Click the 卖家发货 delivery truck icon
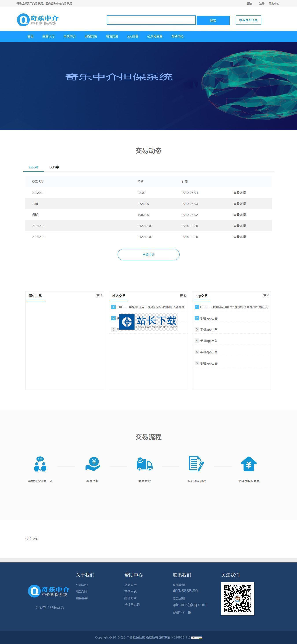This screenshot has width=297, height=644. pyautogui.click(x=144, y=464)
